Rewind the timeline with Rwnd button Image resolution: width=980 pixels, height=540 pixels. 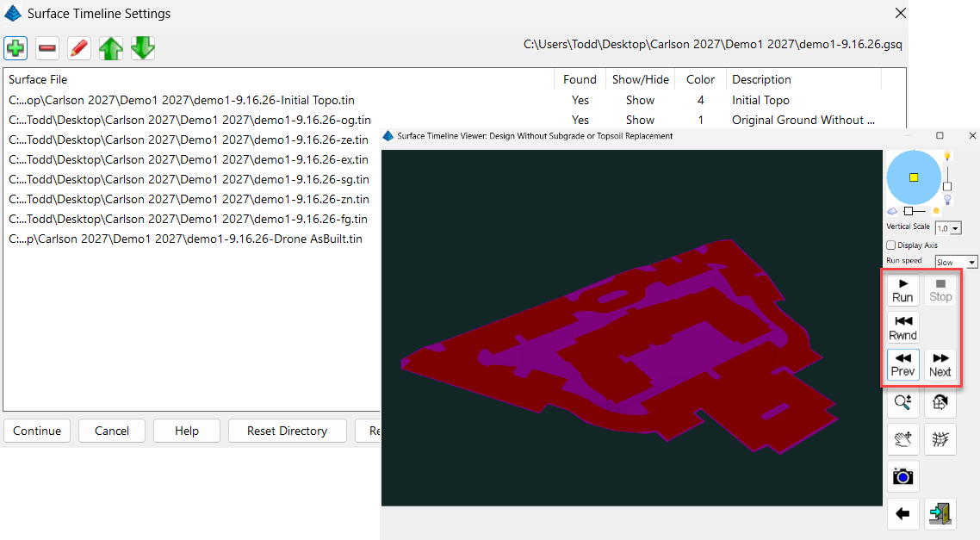click(x=902, y=328)
